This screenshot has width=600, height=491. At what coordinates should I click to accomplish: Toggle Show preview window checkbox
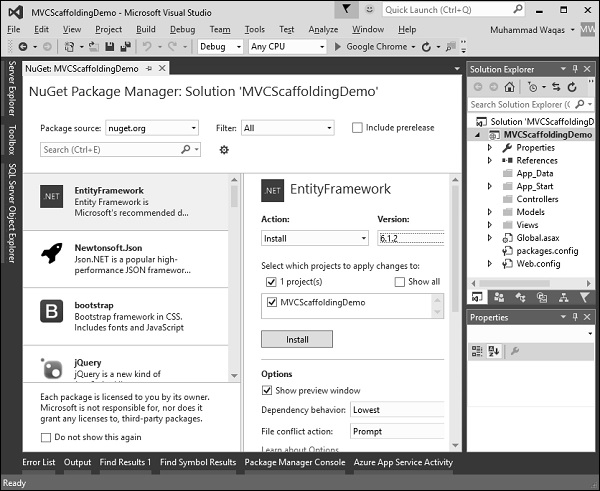[x=267, y=390]
